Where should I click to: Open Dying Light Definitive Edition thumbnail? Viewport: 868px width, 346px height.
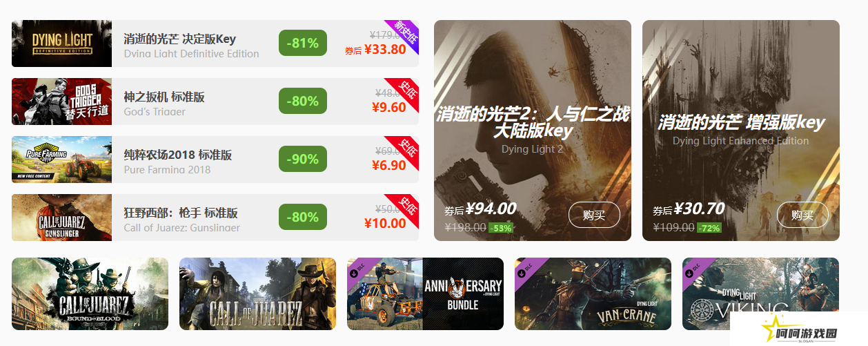(x=61, y=44)
